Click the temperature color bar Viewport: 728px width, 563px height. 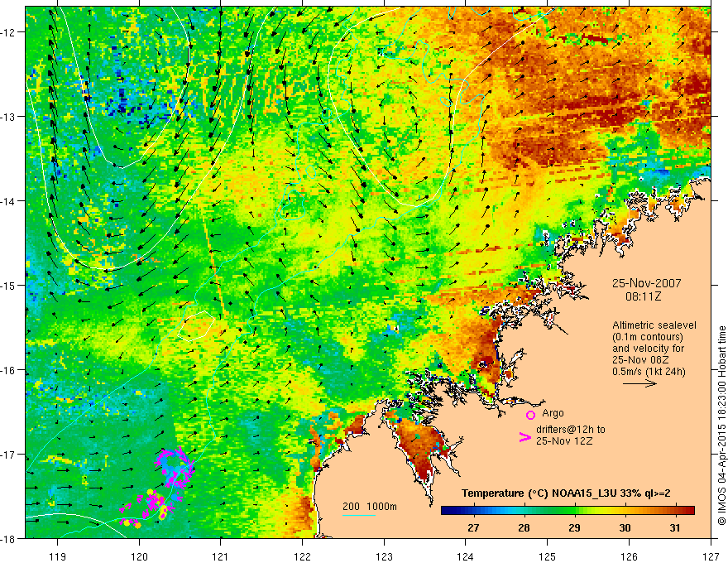tap(568, 511)
